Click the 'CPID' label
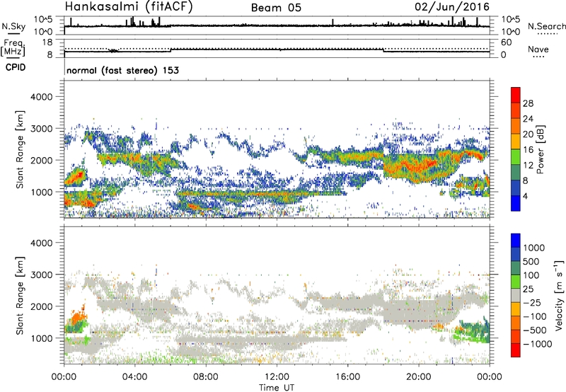 pos(16,67)
